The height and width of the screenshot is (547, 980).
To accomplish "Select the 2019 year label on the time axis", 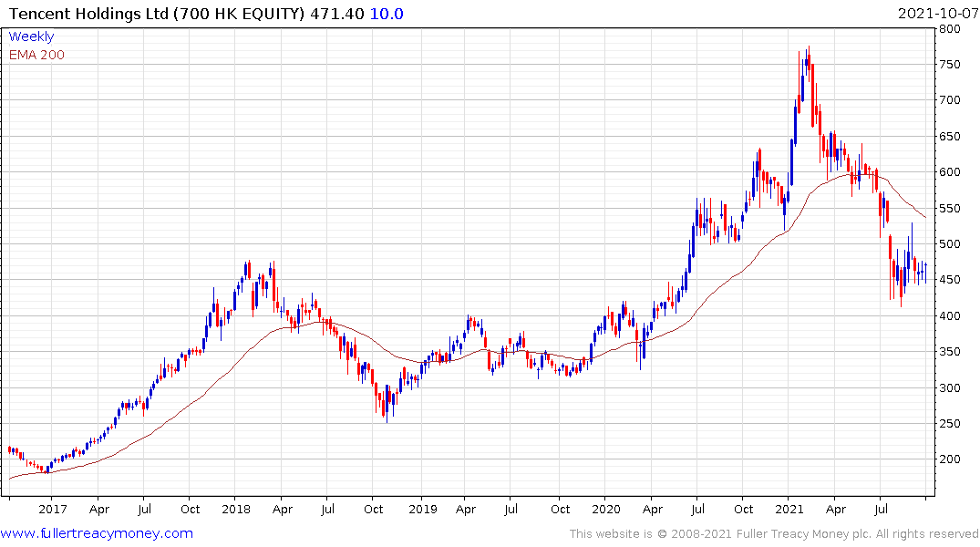I will (x=422, y=509).
